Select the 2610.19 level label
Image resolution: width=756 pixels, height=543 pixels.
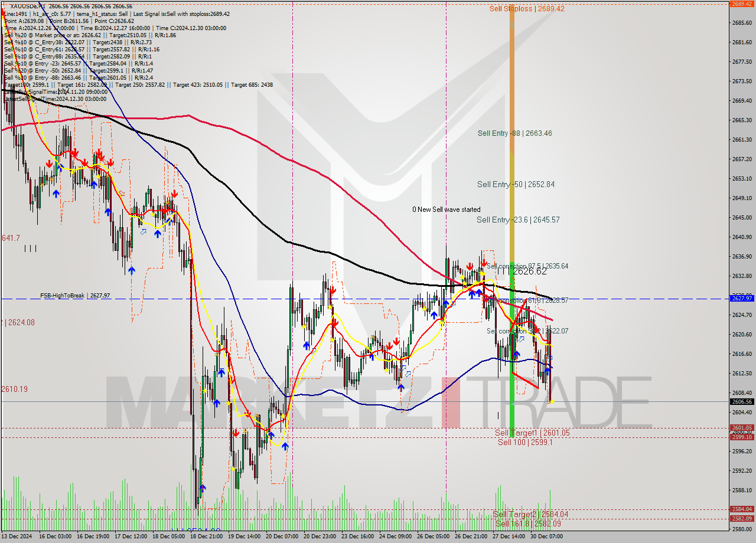click(14, 390)
